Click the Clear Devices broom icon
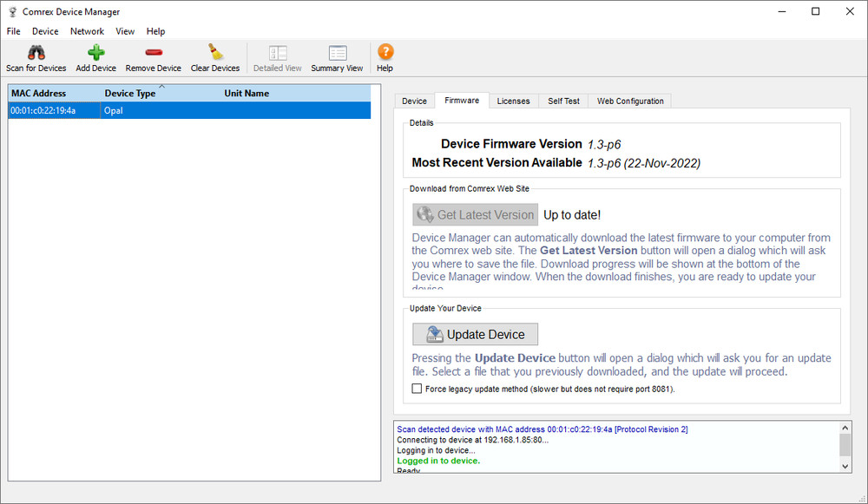868x504 pixels. coord(215,52)
